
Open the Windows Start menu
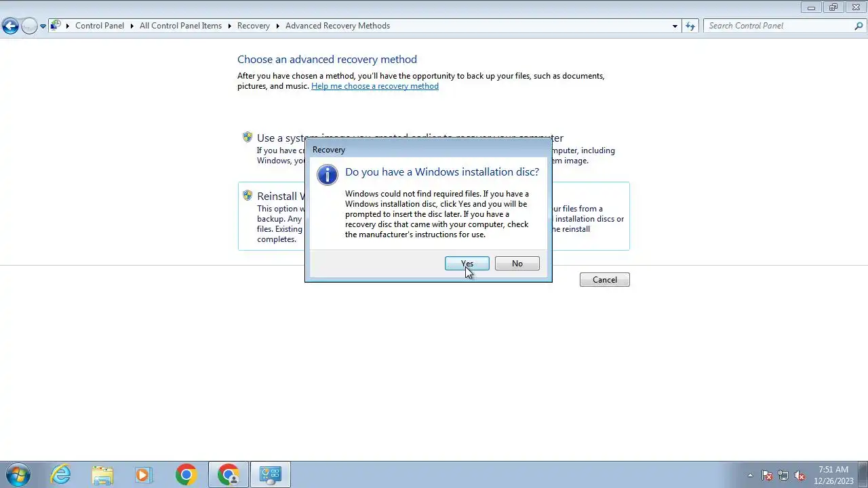tap(18, 474)
